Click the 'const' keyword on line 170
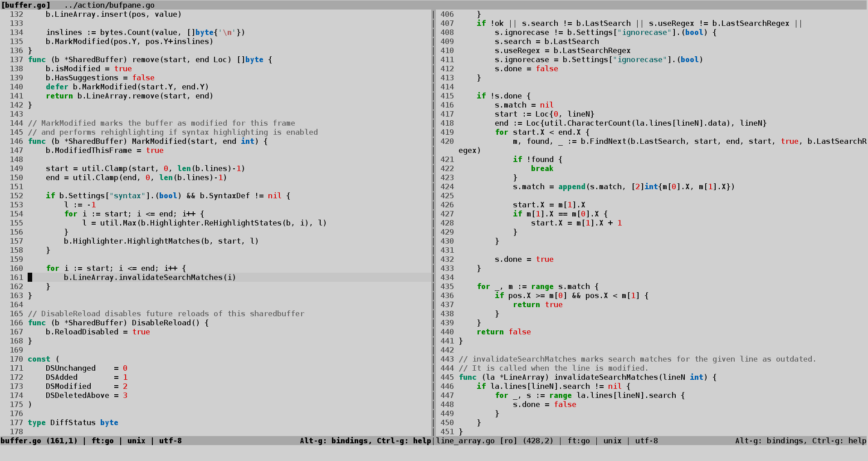 (39, 359)
